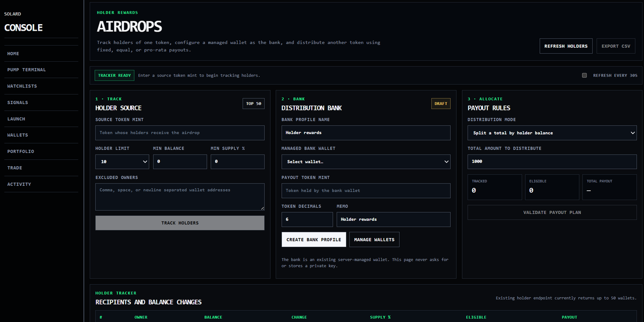Click Validate Payout Plan button

tap(552, 213)
